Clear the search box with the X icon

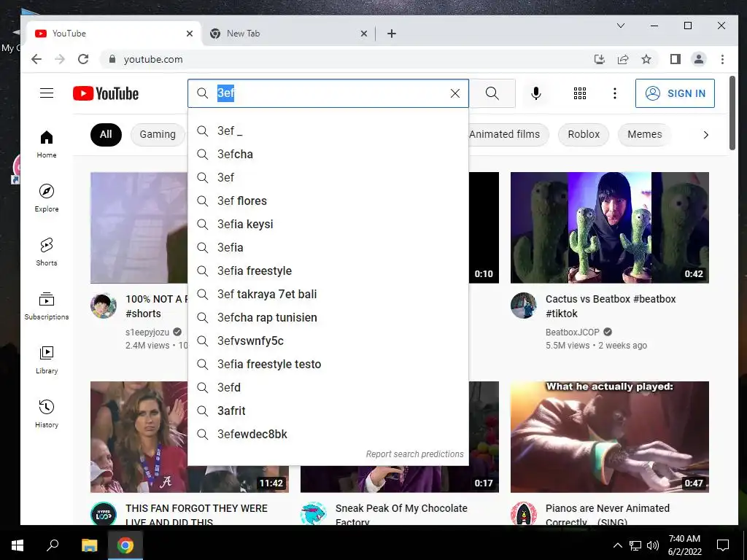pos(455,93)
